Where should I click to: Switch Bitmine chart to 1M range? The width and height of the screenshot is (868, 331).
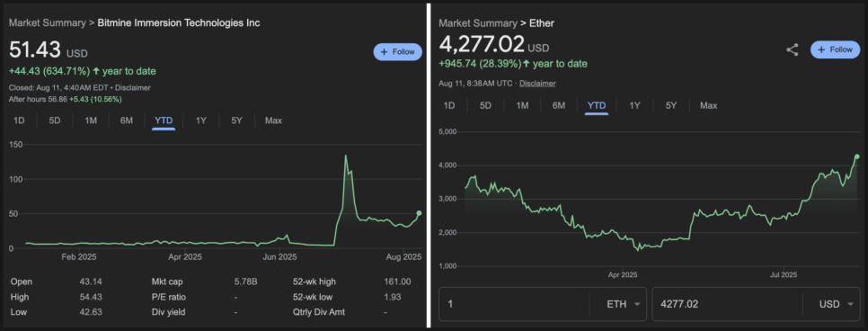[91, 121]
